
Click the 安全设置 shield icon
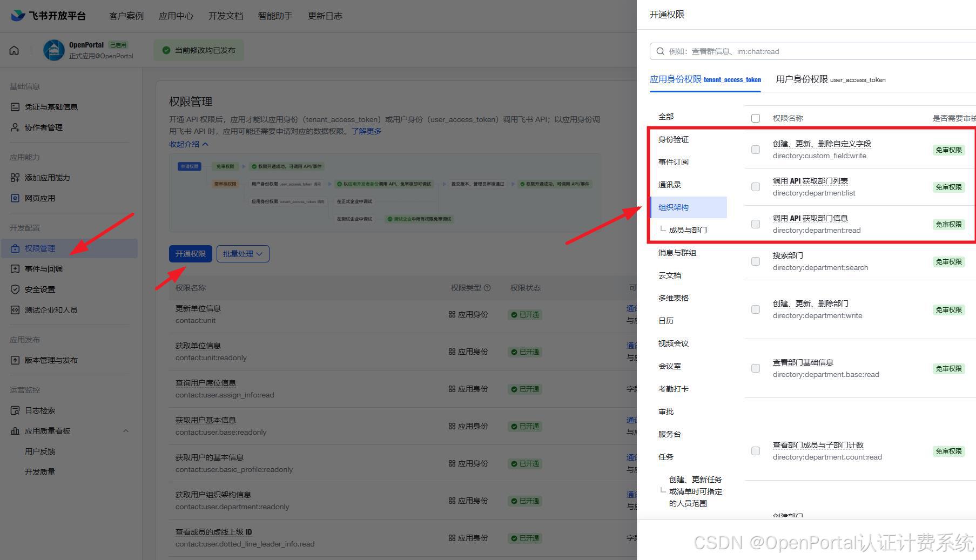pos(15,289)
